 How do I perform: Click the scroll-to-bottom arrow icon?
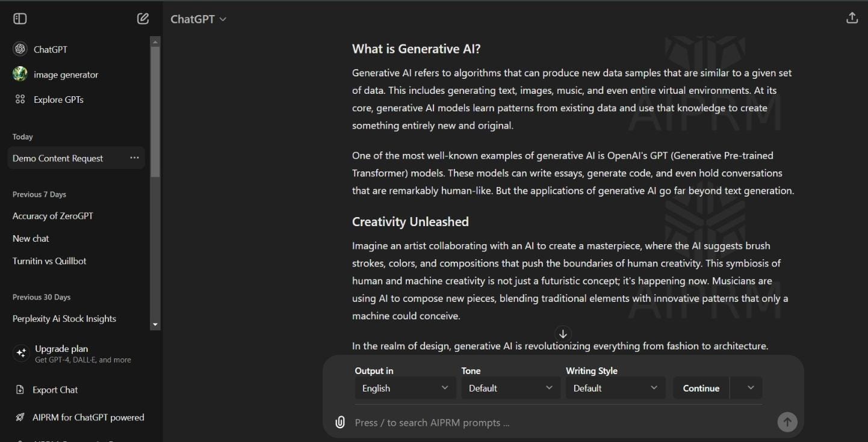point(563,334)
